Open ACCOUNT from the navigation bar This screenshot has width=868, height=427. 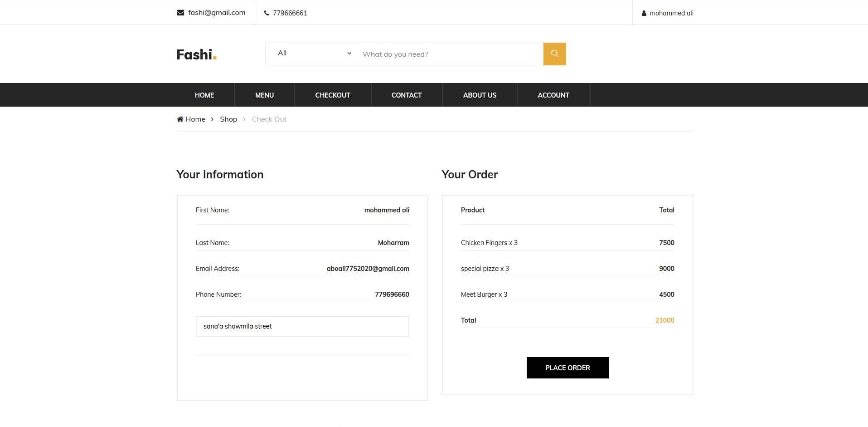coord(553,95)
